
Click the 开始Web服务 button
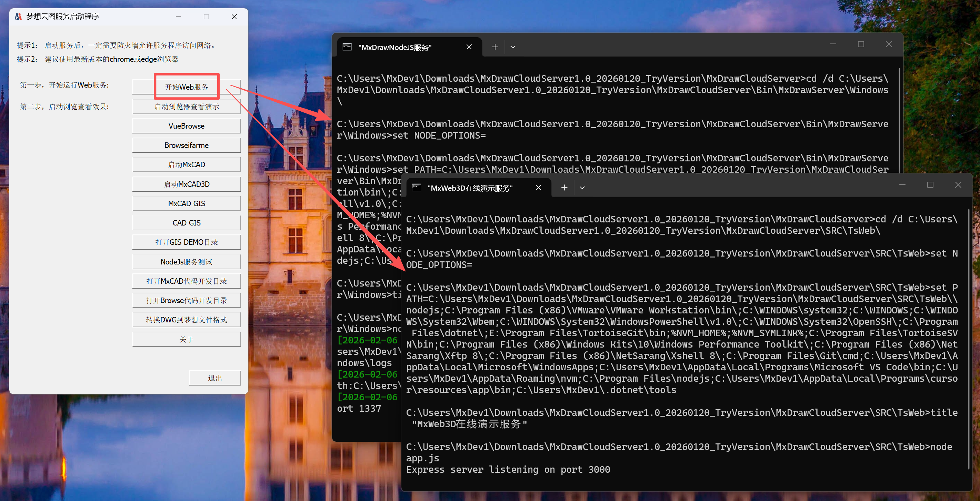[187, 87]
